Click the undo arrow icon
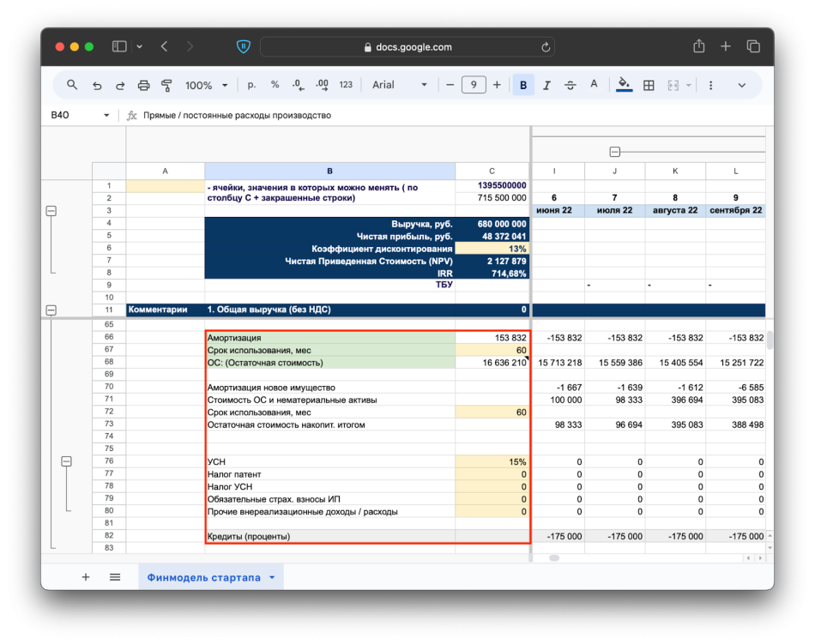 pos(97,85)
